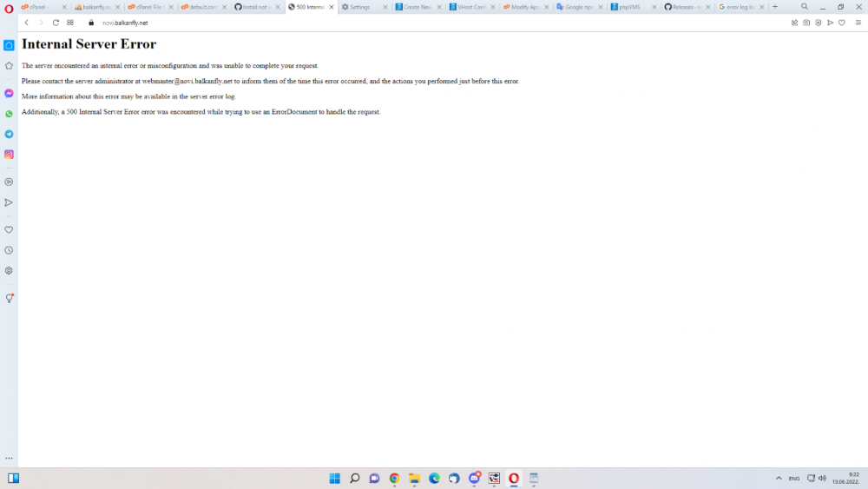Close the 500 Internal Server Error tab
This screenshot has width=868, height=489.
coord(331,7)
